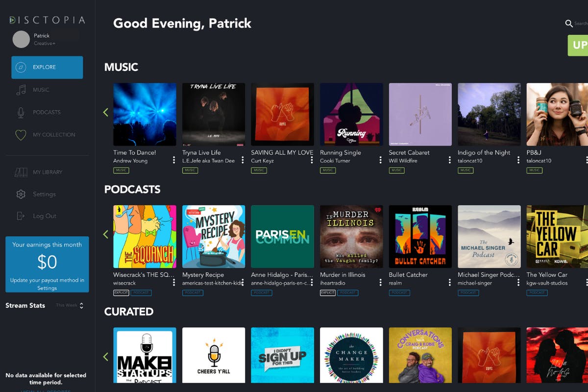This screenshot has width=588, height=392.
Task: Click the Music note sidebar icon
Action: click(x=21, y=90)
